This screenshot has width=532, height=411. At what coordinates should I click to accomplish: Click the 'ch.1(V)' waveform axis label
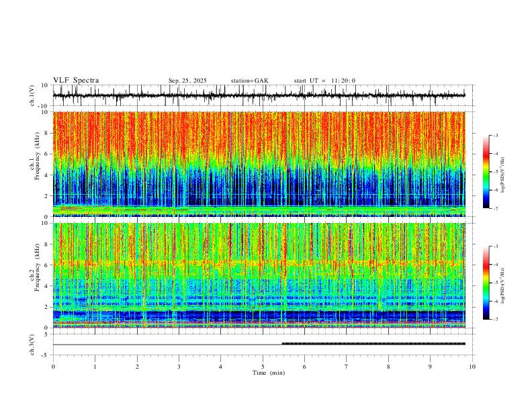click(x=33, y=95)
